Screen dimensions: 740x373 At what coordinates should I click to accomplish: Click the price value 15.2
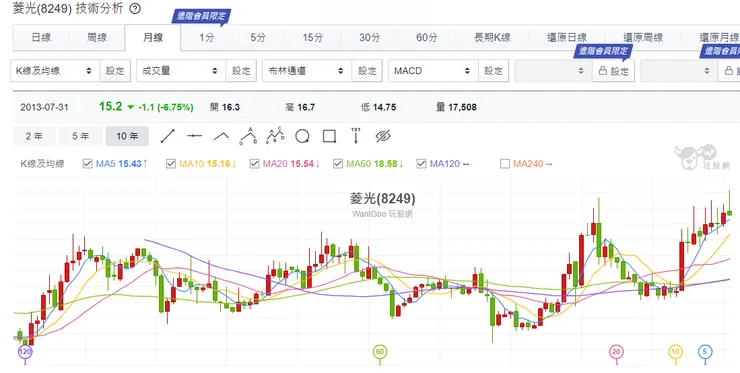coord(110,106)
